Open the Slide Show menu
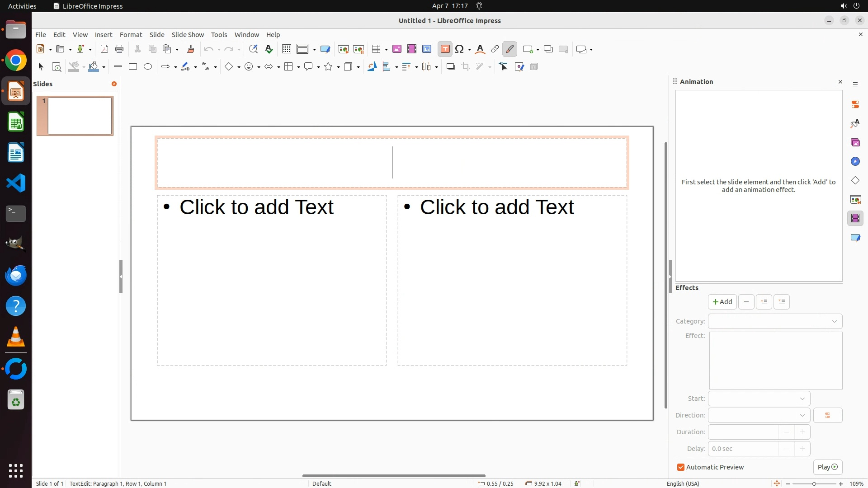This screenshot has height=488, width=868. pyautogui.click(x=188, y=35)
